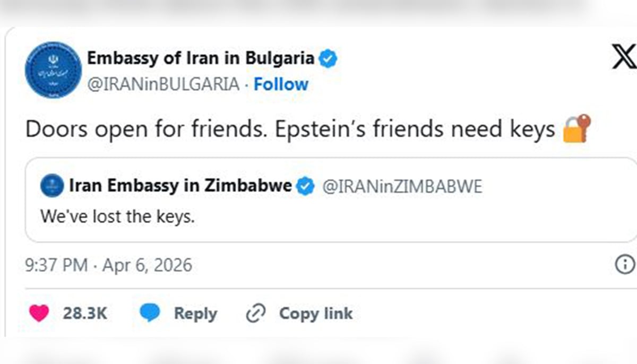Click the @IRANinBULGARIA handle
Screen dimensions: 637x364
pyautogui.click(x=163, y=84)
